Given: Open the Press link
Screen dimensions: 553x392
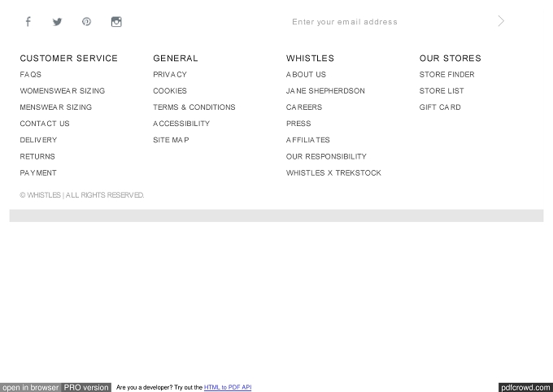Looking at the screenshot, I should (x=298, y=124).
